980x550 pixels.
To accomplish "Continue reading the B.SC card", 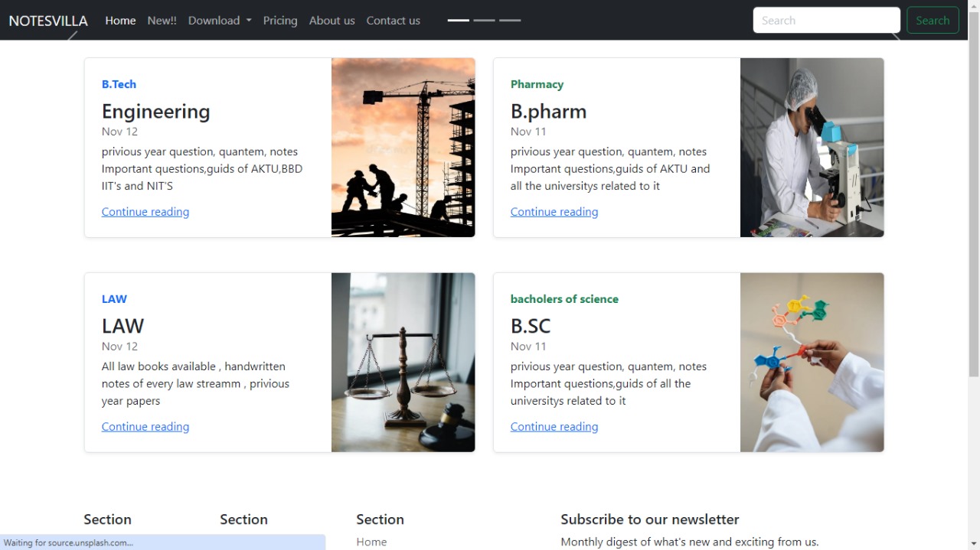I will pos(554,427).
